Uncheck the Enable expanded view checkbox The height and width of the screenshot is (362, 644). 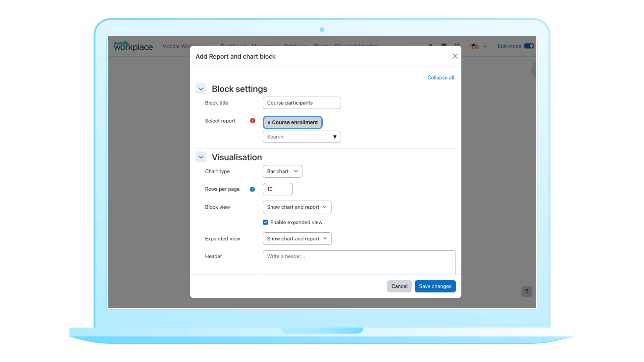[265, 222]
